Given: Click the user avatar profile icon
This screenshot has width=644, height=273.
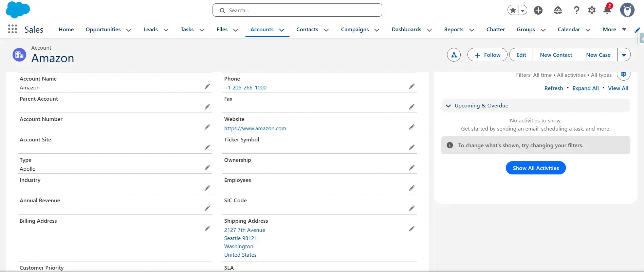Looking at the screenshot, I should pyautogui.click(x=627, y=10).
